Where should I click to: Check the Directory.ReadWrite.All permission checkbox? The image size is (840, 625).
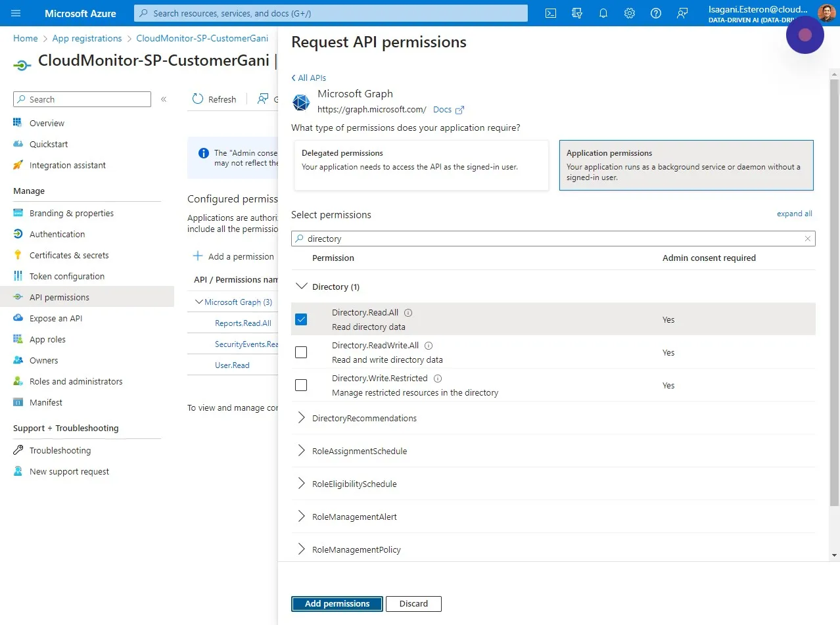pyautogui.click(x=301, y=352)
